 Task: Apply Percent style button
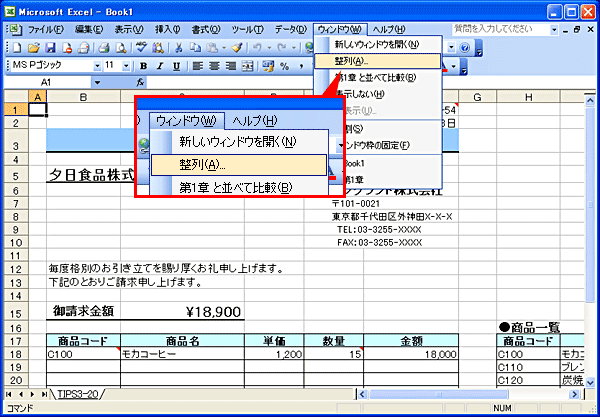pyautogui.click(x=284, y=66)
